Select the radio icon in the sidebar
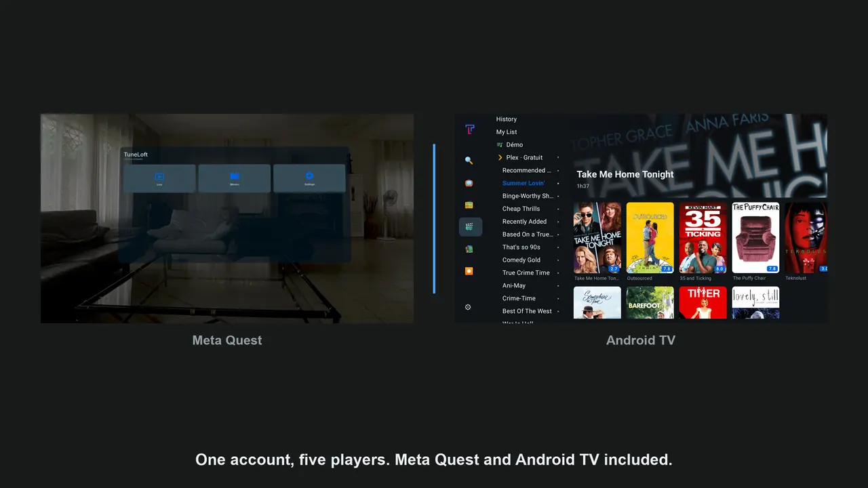Image resolution: width=868 pixels, height=488 pixels. tap(469, 205)
